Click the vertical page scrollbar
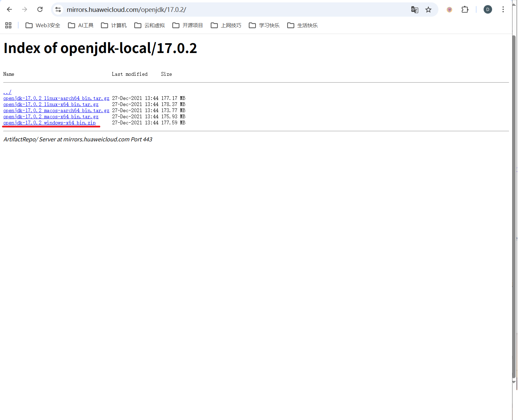The height and width of the screenshot is (420, 522). 514,204
